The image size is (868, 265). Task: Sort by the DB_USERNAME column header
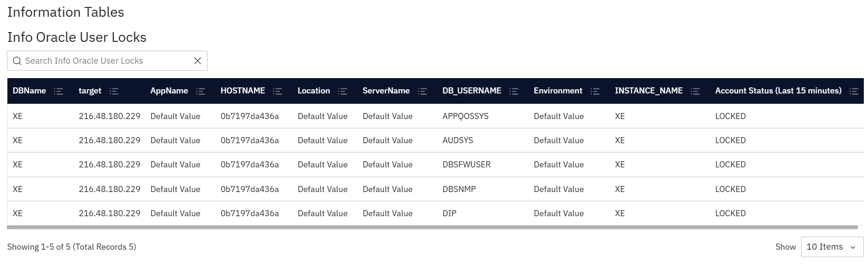tap(472, 91)
